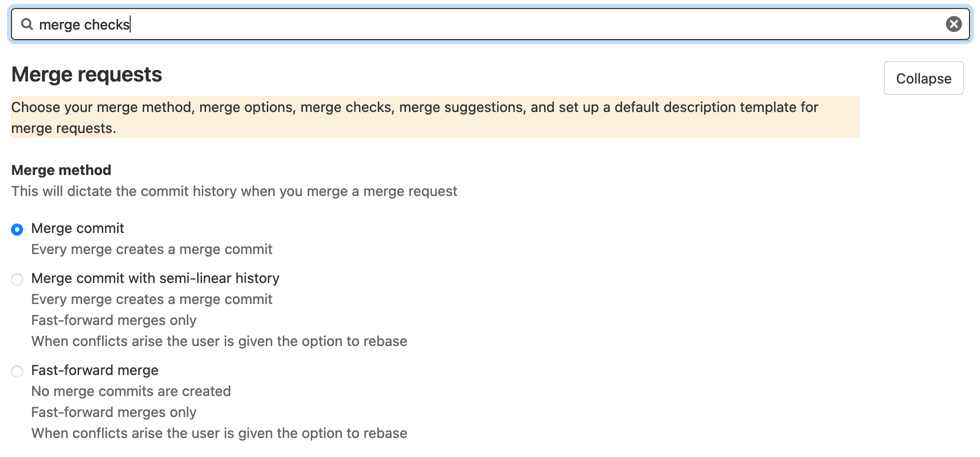Click the Fast-forward merges only description
980x457 pixels.
click(114, 412)
